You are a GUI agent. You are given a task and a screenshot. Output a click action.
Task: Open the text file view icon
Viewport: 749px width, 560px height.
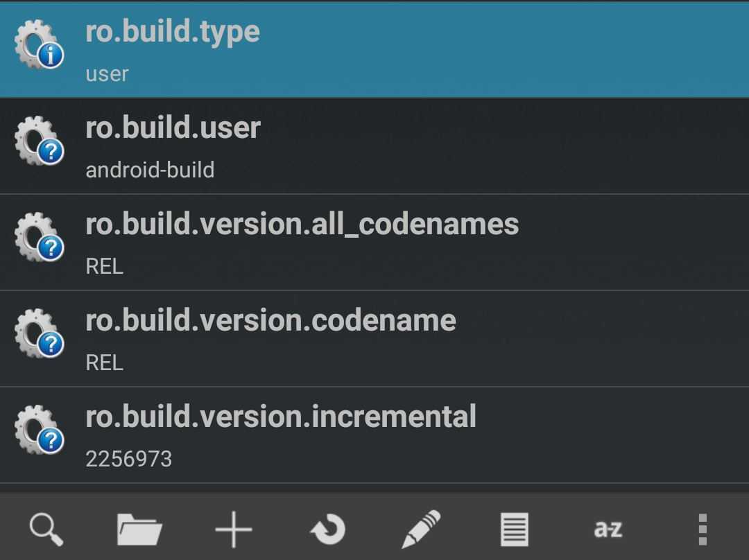pos(515,529)
